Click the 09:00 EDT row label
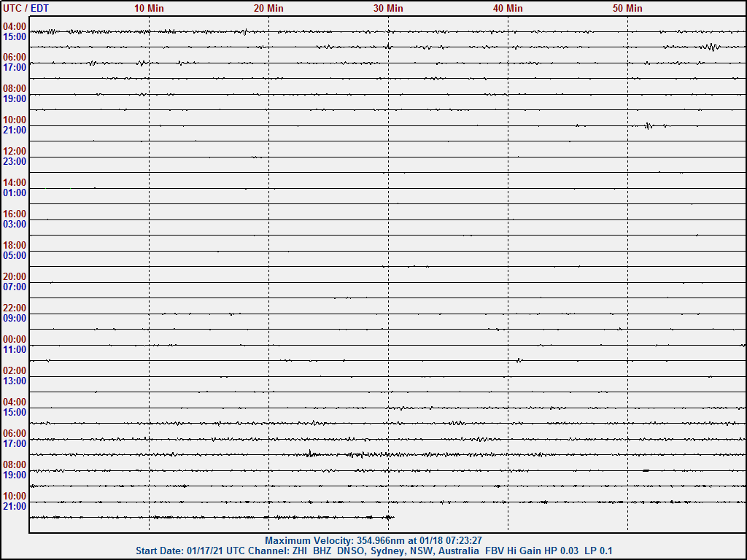The width and height of the screenshot is (747, 560). pos(15,319)
